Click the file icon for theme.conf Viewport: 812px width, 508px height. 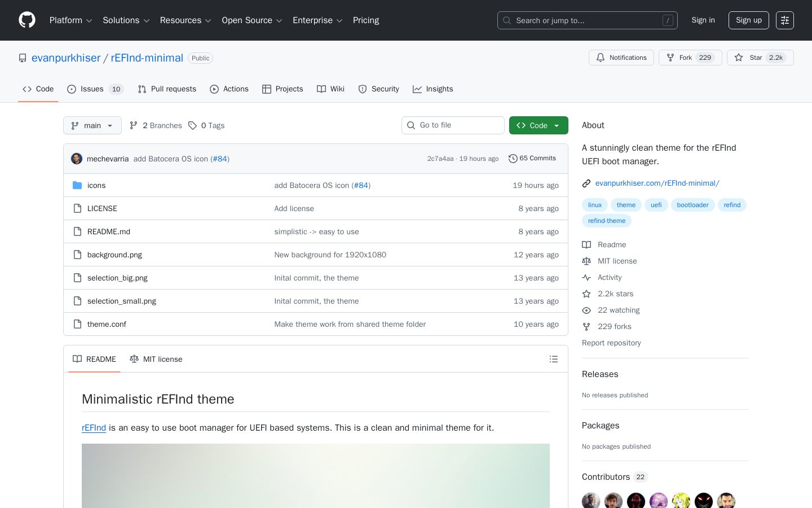tap(77, 324)
